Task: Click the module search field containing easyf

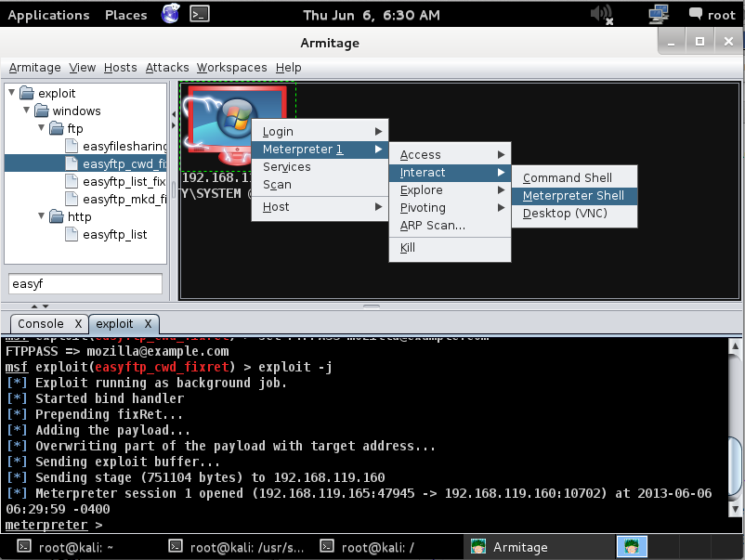Action: tap(85, 283)
